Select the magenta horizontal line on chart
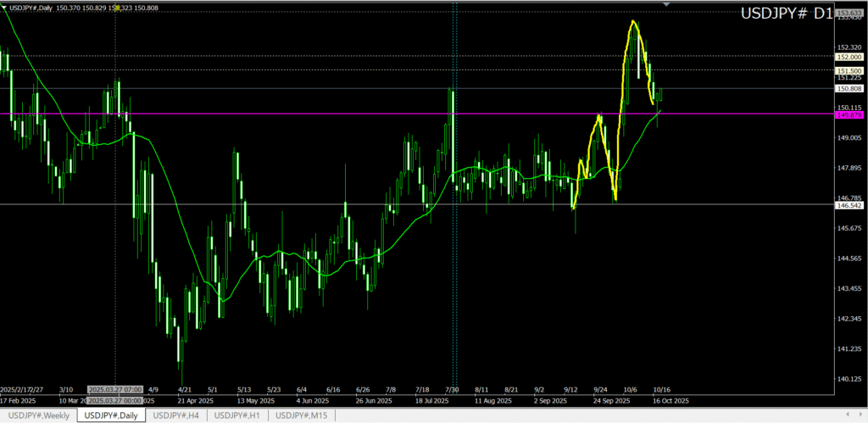 339,114
